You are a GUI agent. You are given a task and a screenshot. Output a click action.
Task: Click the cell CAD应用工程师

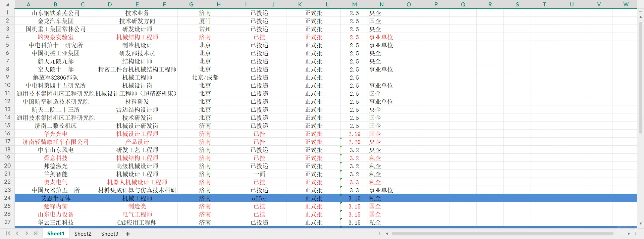137,223
